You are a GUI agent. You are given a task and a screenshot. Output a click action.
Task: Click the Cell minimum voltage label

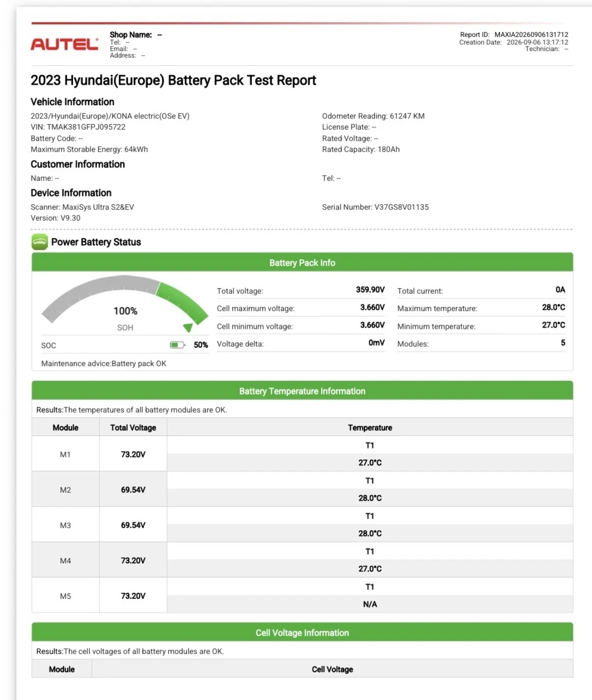[255, 326]
